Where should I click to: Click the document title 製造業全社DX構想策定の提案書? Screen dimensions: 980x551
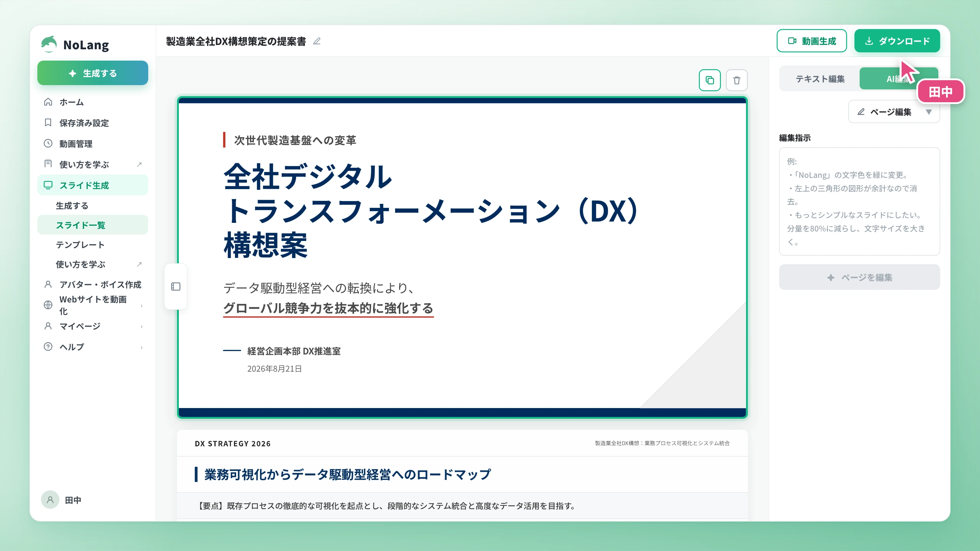[x=236, y=41]
